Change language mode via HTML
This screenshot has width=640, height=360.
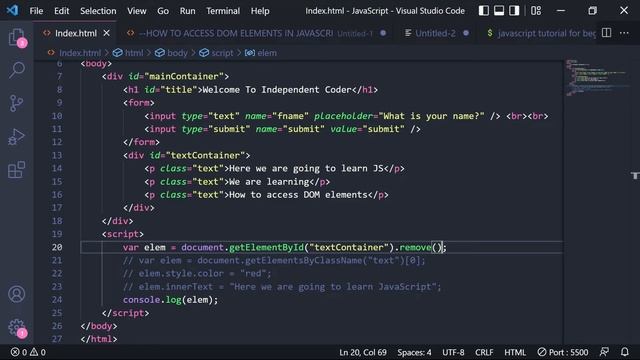(x=515, y=352)
